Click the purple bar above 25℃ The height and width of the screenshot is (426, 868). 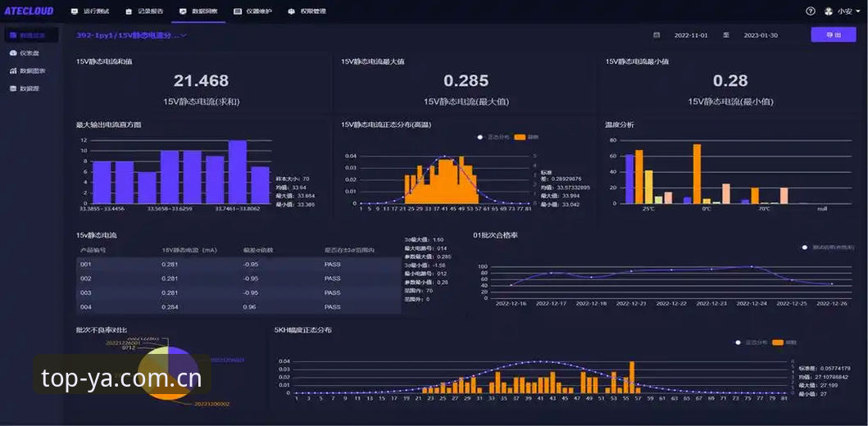tap(629, 179)
